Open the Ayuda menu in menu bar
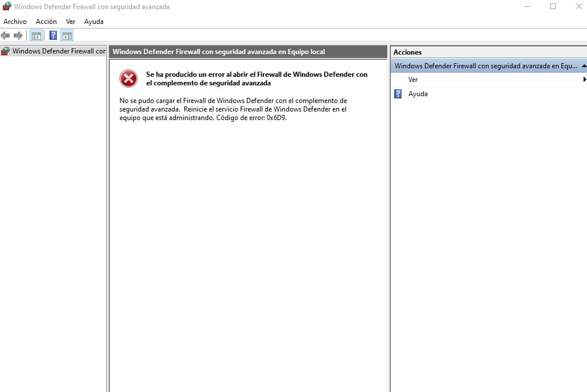Viewport: 587px width, 392px height. tap(94, 22)
